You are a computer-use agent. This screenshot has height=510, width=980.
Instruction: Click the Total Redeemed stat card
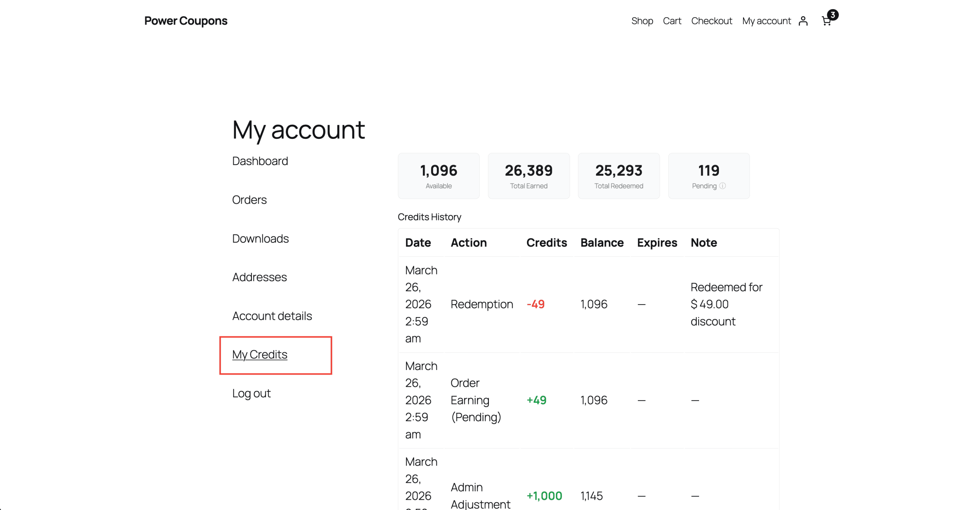619,176
